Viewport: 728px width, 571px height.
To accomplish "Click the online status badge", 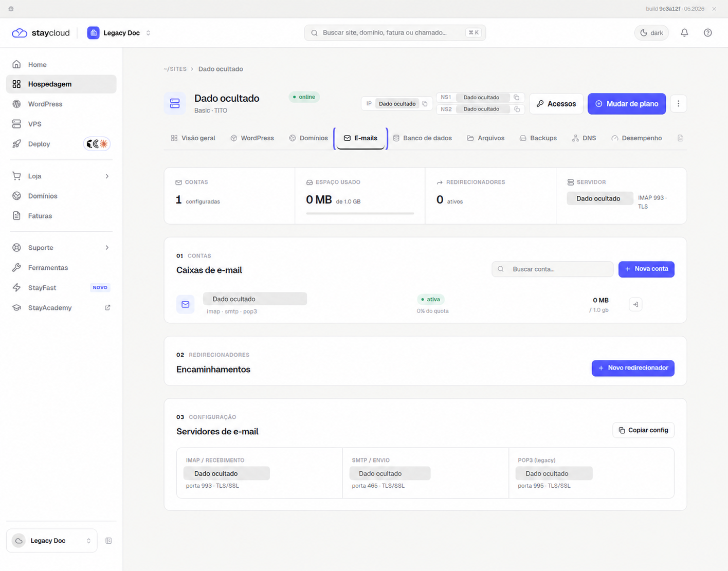I will [304, 97].
